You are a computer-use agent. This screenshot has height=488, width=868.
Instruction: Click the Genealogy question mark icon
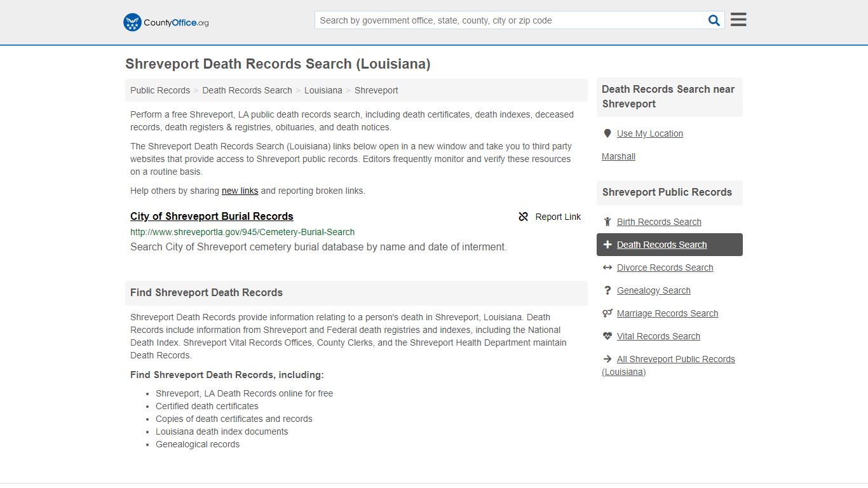click(x=607, y=290)
